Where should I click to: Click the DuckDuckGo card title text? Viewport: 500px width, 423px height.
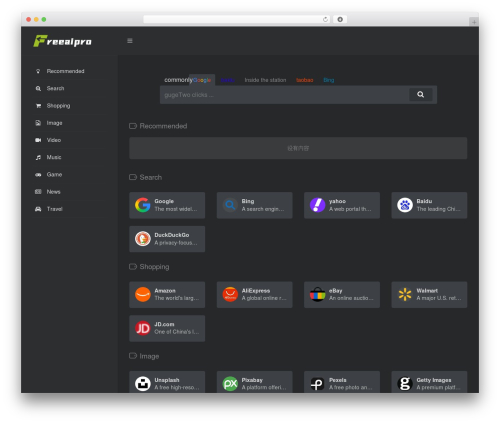(172, 235)
